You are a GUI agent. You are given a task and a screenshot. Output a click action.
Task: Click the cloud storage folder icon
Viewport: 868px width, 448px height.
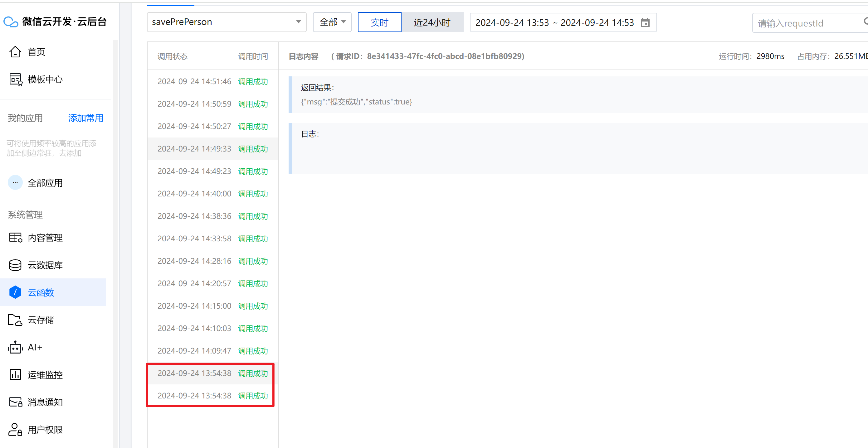15,320
